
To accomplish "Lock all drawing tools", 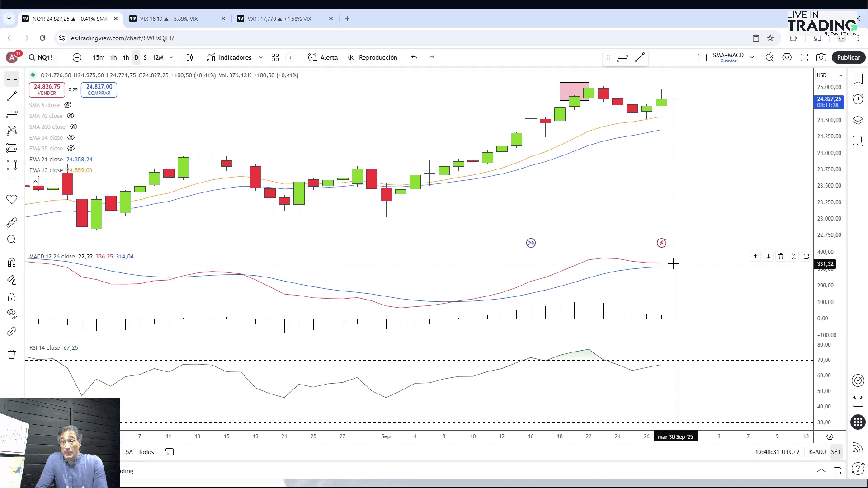I will tap(12, 297).
